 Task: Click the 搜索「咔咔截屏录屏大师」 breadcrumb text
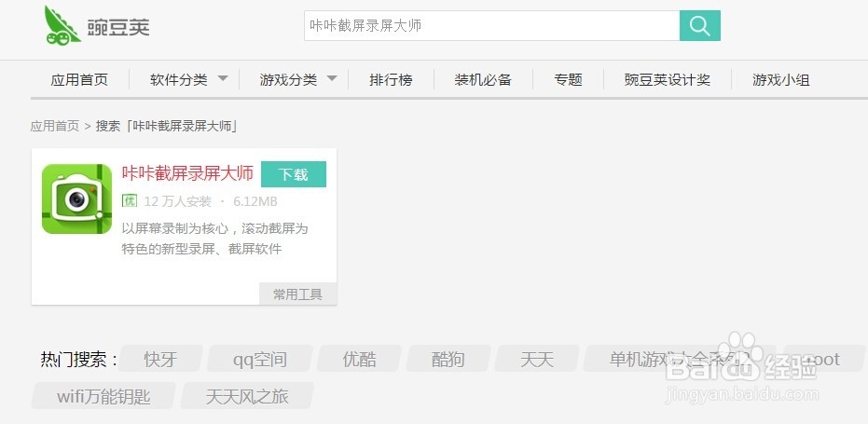(x=167, y=126)
